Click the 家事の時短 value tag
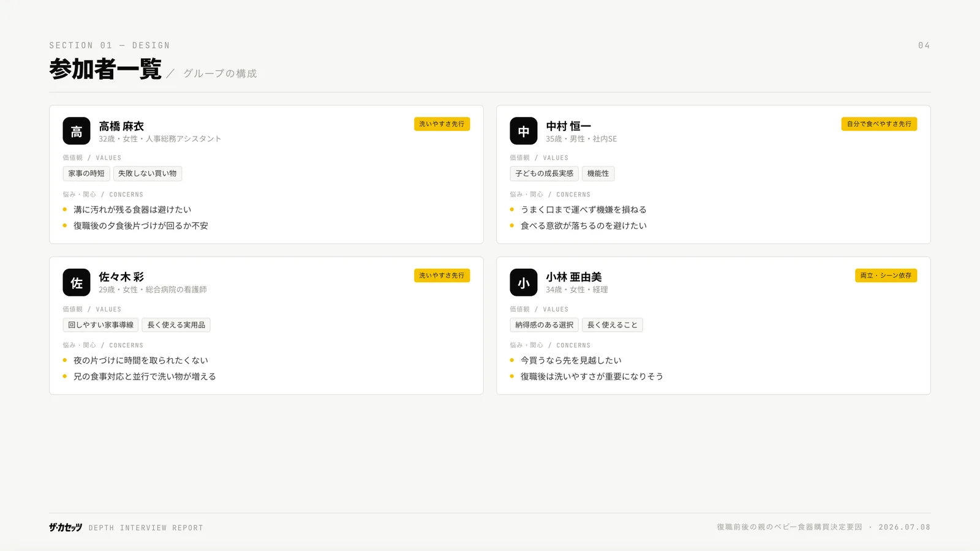 tap(86, 173)
